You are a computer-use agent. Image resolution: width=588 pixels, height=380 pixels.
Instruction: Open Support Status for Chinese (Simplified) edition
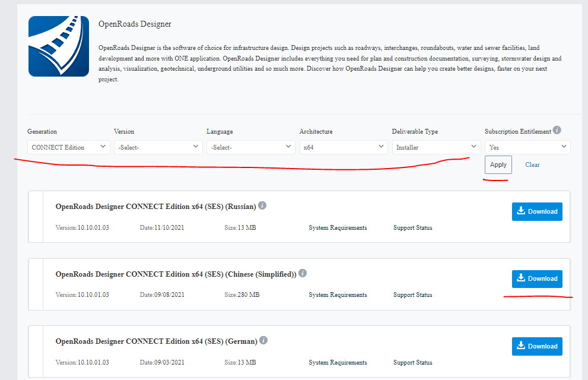coord(412,295)
